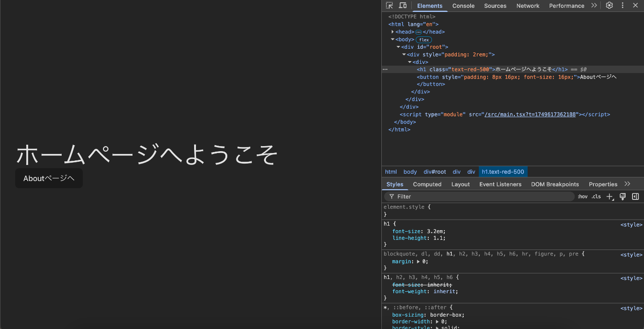644x329 pixels.
Task: Open the DevTools three-dot customize menu
Action: point(623,6)
